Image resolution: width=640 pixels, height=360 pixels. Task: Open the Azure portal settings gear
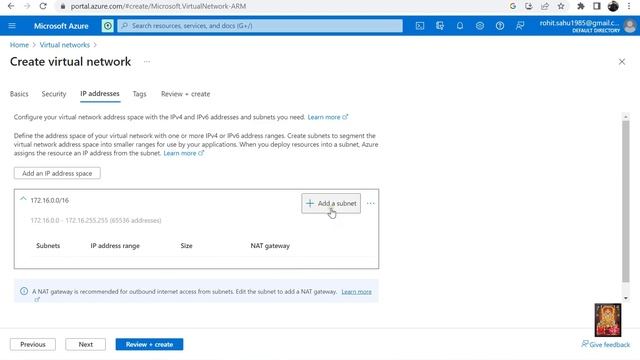coord(480,26)
